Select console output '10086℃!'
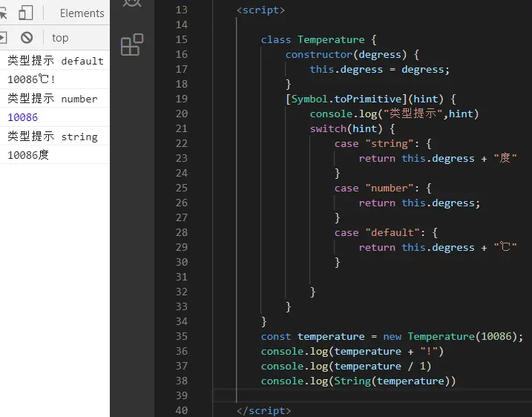This screenshot has height=417, width=532. pos(31,79)
